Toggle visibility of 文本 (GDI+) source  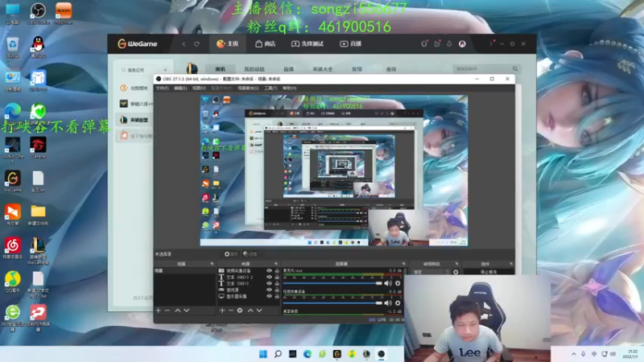coord(269,283)
